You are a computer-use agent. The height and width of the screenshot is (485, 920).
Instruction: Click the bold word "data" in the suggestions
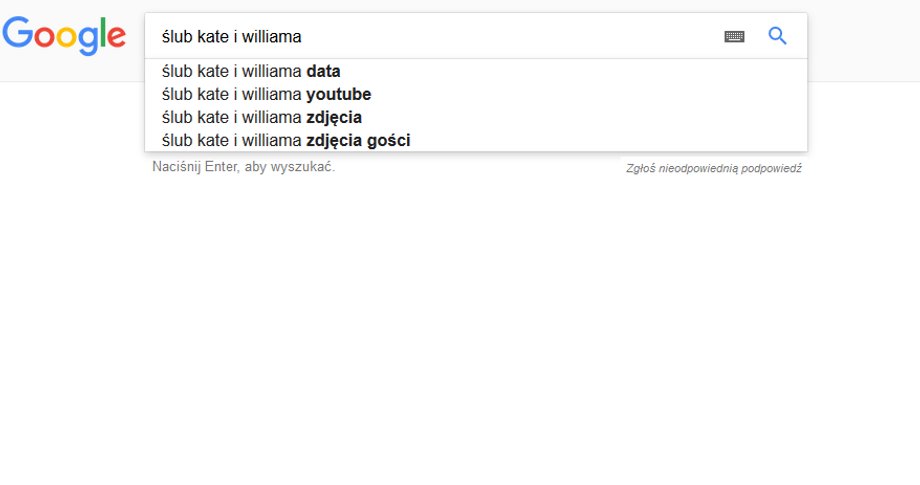click(x=323, y=71)
